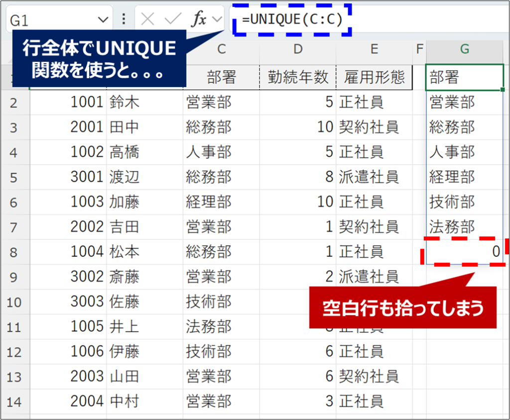Select cell G1 with 部署
This screenshot has height=420, width=510.
pyautogui.click(x=464, y=77)
